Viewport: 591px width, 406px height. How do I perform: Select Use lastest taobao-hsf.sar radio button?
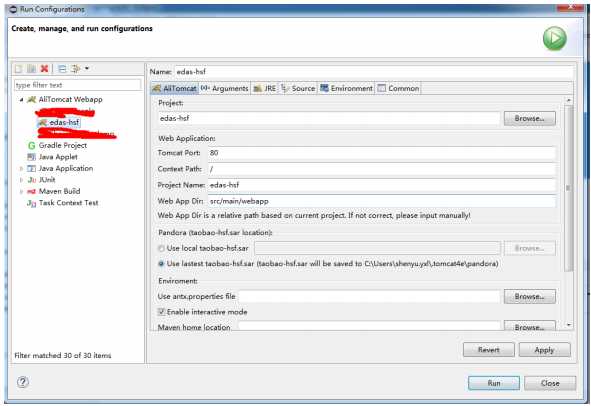(x=161, y=264)
